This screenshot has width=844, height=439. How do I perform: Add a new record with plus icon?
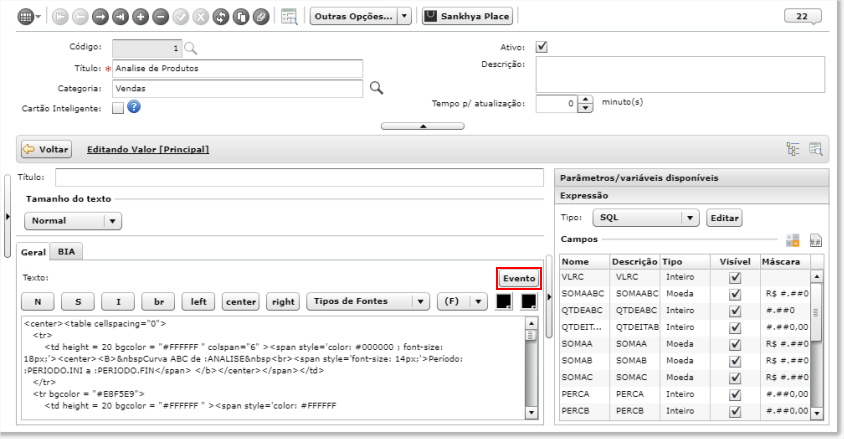point(140,17)
